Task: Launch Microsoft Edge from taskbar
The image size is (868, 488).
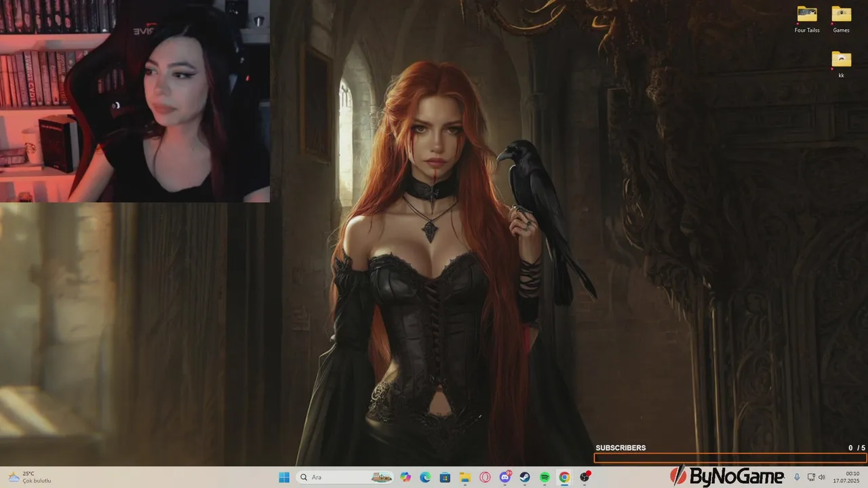Action: (425, 477)
